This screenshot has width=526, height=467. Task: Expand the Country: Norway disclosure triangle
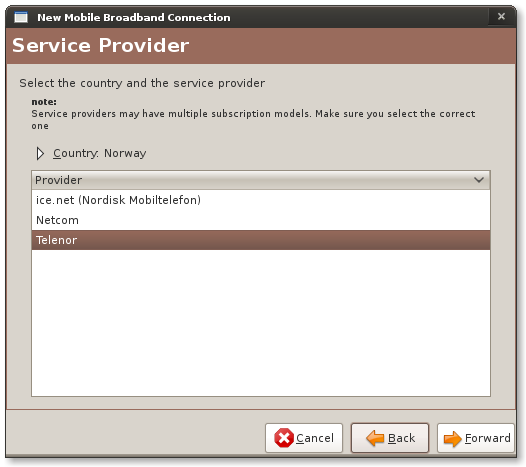(40, 154)
